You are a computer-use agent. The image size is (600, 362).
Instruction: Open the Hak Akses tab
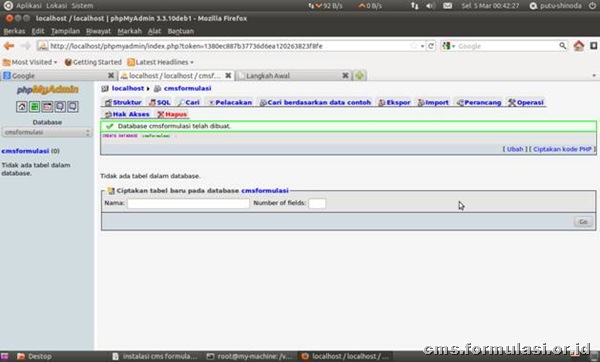pos(127,114)
